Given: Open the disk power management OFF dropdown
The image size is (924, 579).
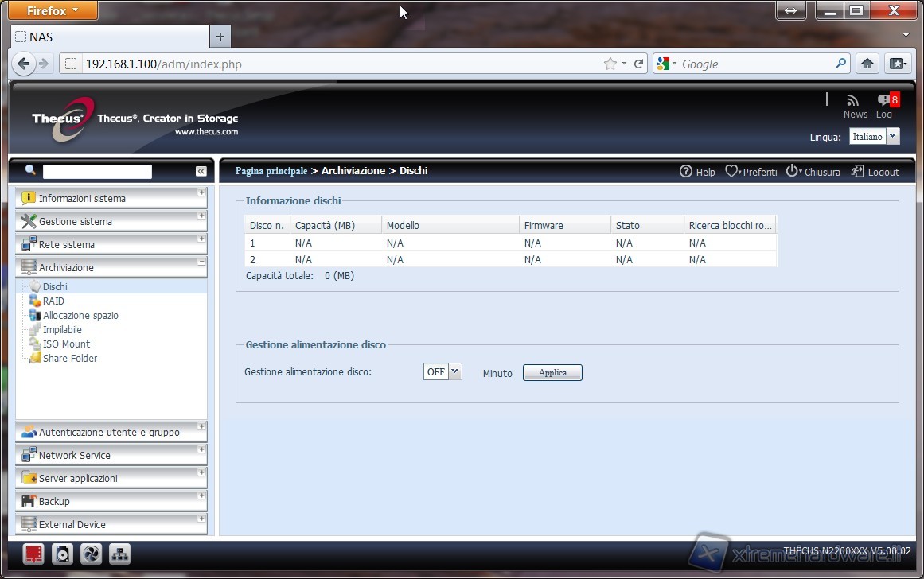Looking at the screenshot, I should (x=454, y=371).
